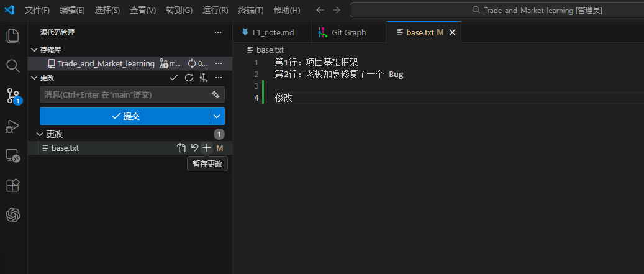This screenshot has width=644, height=274.
Task: Collapse the 更改 file group with count 1
Action: point(40,134)
